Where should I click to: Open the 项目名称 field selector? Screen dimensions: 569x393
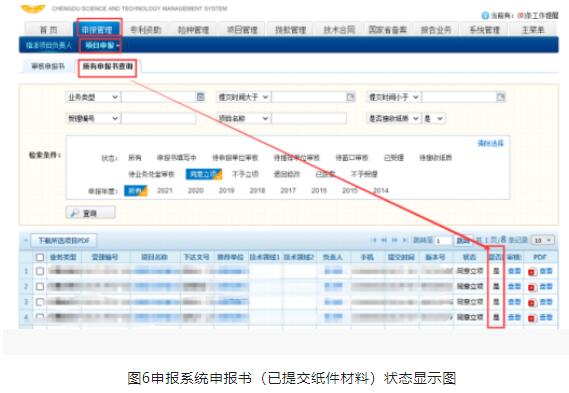pos(243,118)
